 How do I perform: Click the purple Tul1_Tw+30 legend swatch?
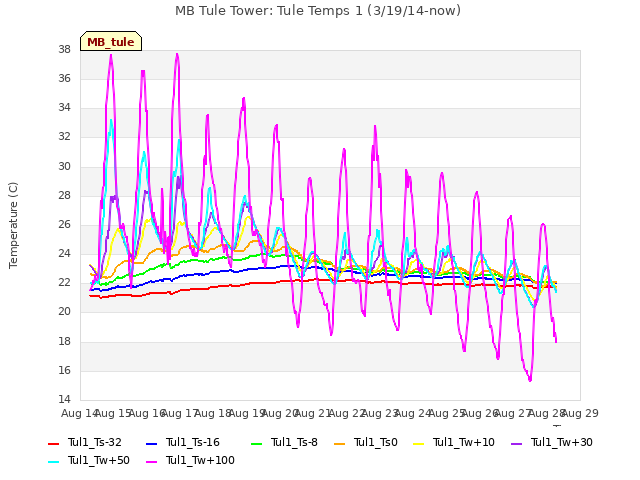[x=517, y=444]
